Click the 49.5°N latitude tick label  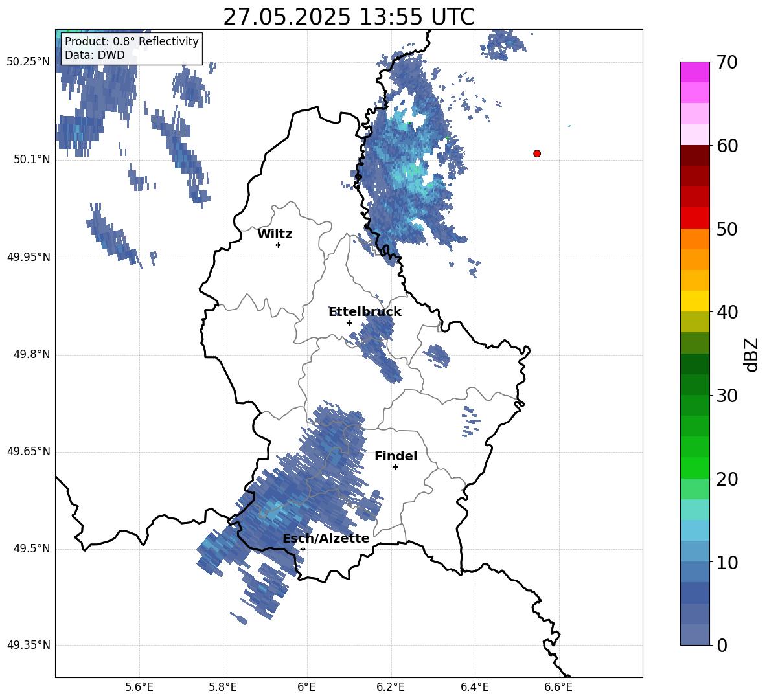[32, 548]
